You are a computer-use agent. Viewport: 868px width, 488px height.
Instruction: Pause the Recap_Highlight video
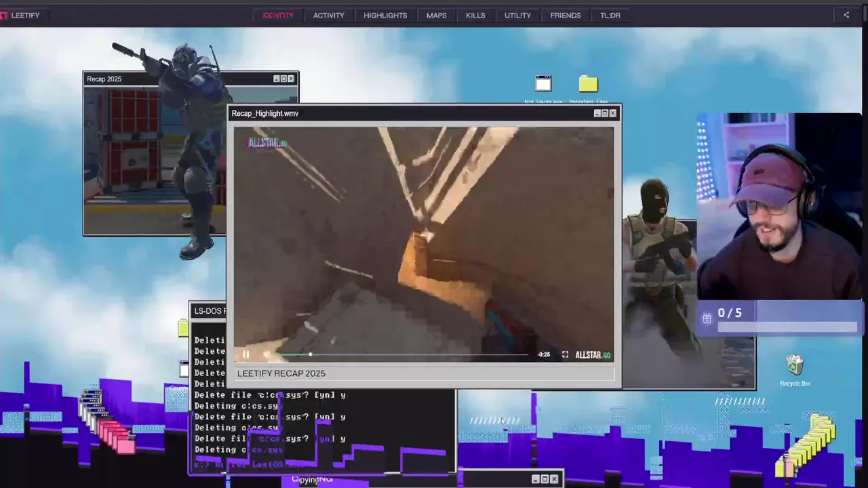[x=246, y=354]
